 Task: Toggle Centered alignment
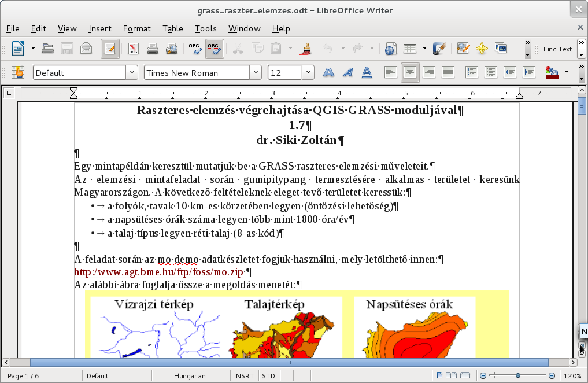point(410,72)
